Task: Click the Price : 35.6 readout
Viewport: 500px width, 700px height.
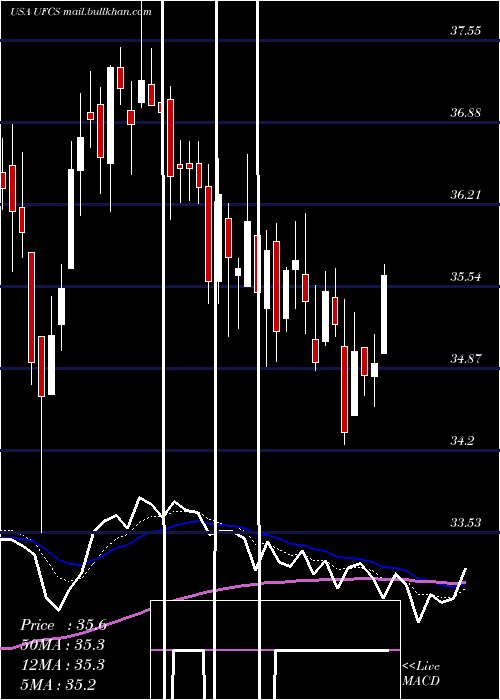Action: tap(63, 625)
